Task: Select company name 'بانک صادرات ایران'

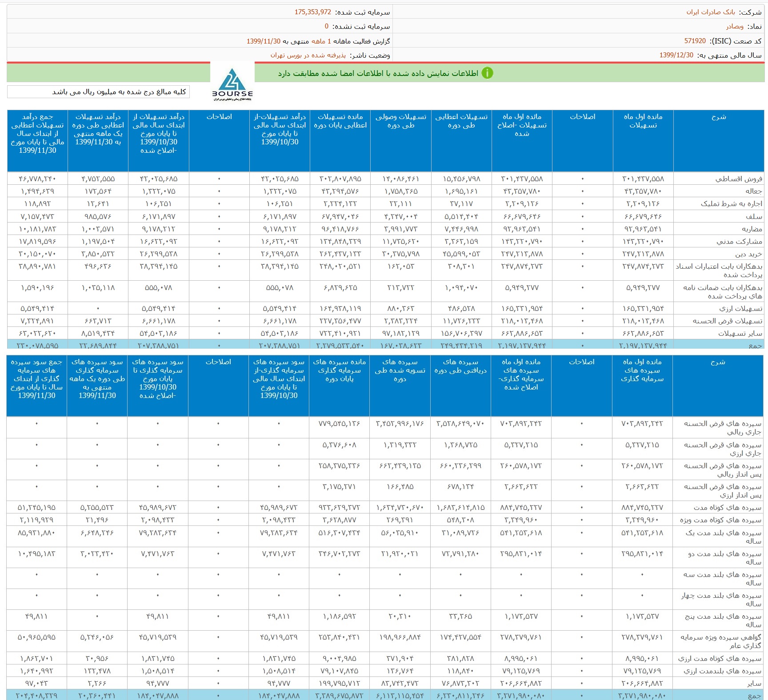Action: click(711, 12)
